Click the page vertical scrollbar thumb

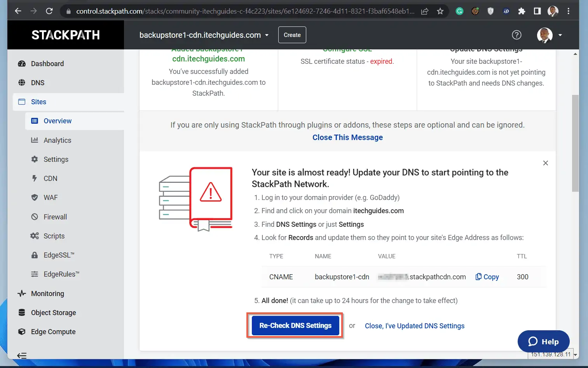(x=575, y=143)
